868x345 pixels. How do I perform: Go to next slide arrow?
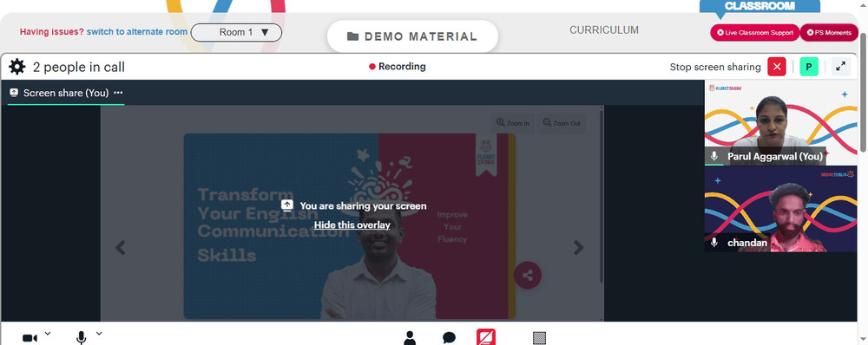(578, 248)
